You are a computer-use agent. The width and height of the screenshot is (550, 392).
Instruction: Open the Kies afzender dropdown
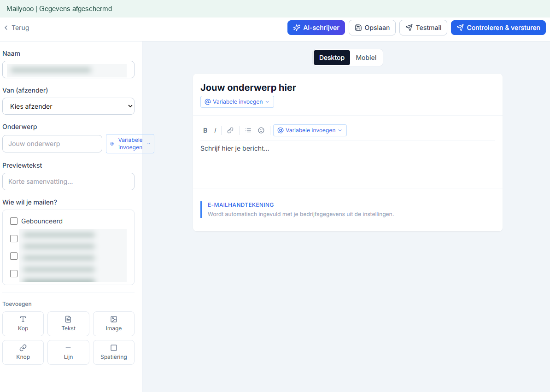(x=68, y=106)
